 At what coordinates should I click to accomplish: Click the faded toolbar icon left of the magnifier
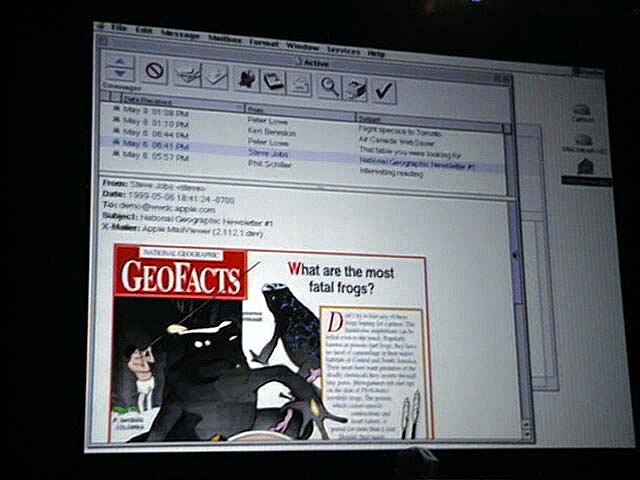(x=299, y=83)
